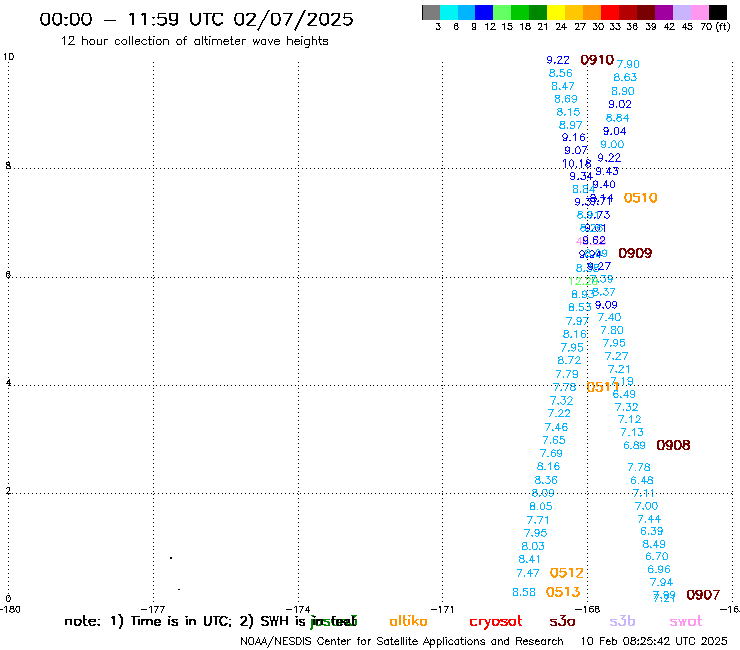Click the wave height value '9.00'
Screen dimensions: 740x650
(612, 144)
